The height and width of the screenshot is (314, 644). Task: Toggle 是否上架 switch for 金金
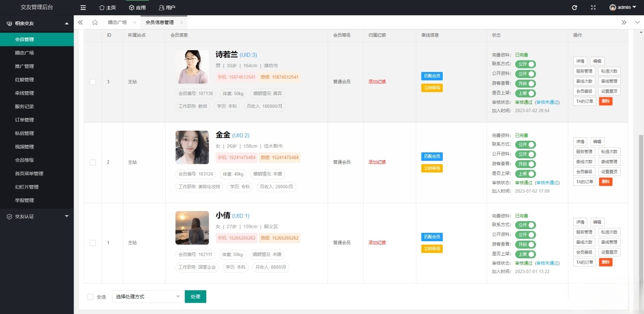coord(526,174)
